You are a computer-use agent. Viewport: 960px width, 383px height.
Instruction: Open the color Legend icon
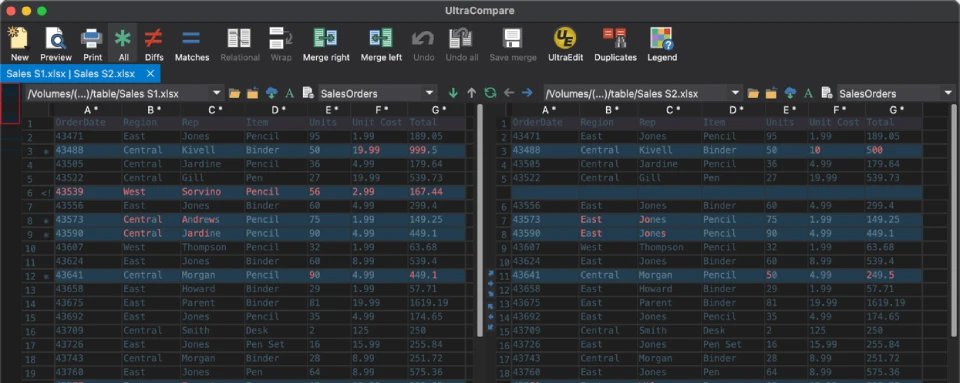(x=662, y=43)
